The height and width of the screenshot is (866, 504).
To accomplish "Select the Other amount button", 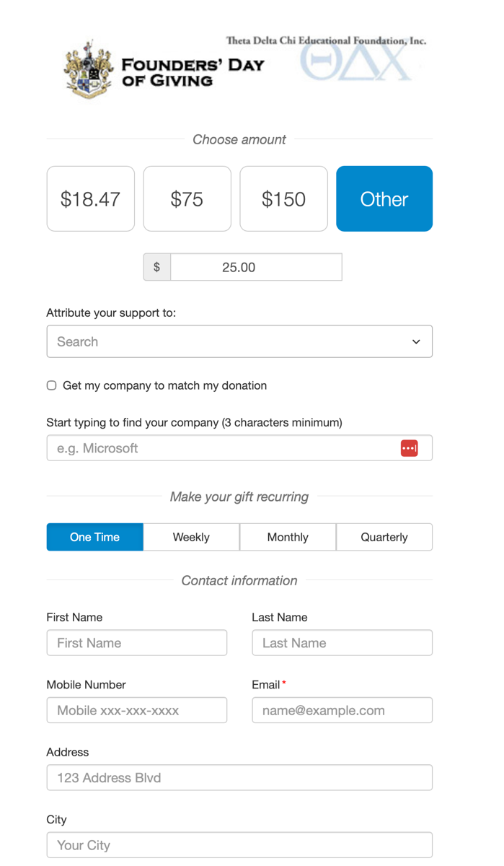I will point(384,199).
